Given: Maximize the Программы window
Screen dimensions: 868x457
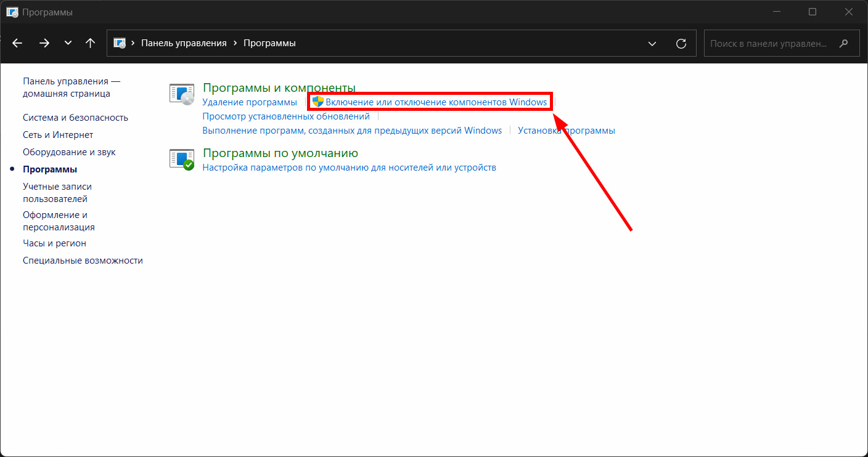Looking at the screenshot, I should tap(813, 12).
